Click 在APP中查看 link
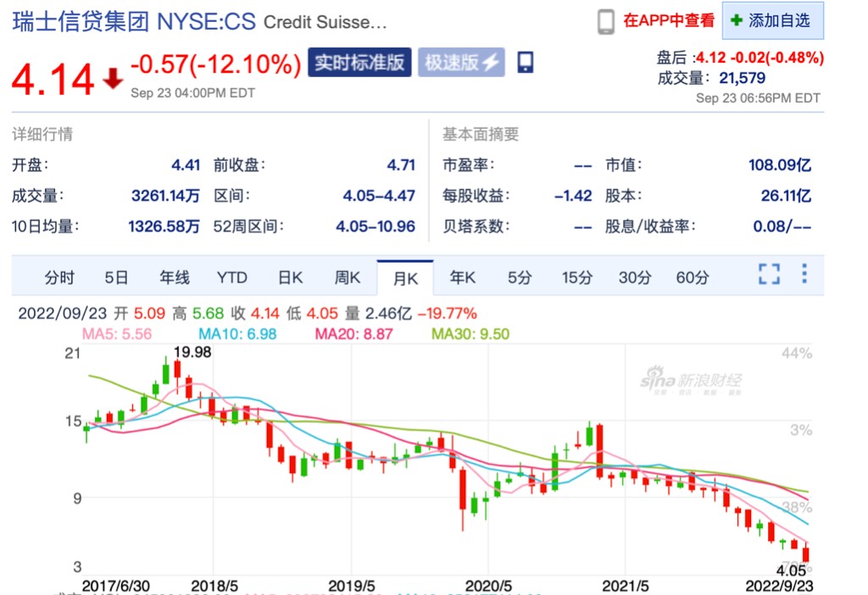This screenshot has width=868, height=595. (669, 21)
